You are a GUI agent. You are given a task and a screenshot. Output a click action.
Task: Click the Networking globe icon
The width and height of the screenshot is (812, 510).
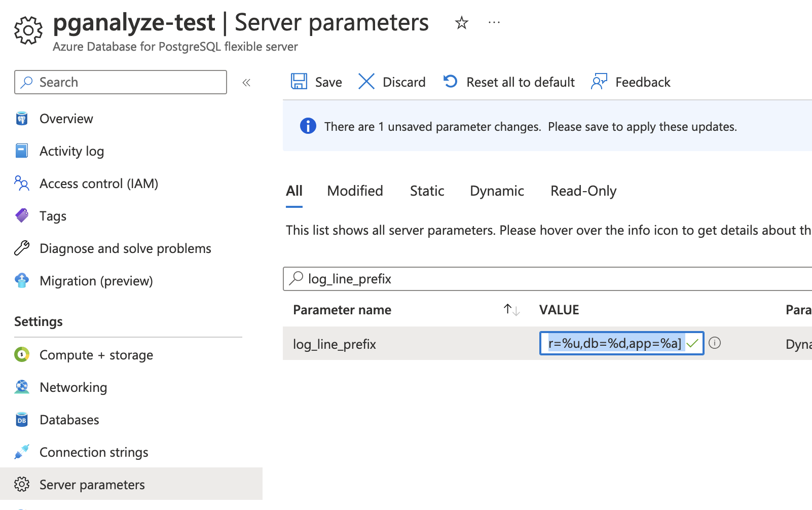22,387
